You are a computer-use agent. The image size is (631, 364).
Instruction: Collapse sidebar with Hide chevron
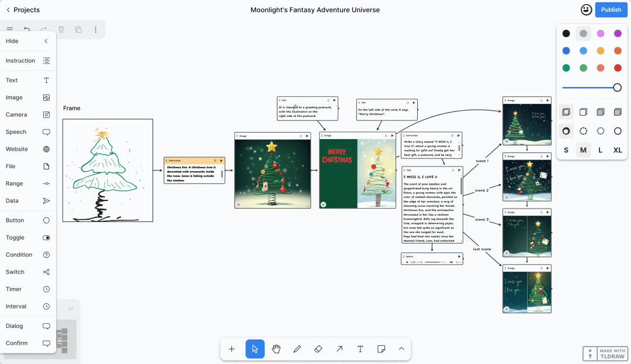tap(46, 41)
